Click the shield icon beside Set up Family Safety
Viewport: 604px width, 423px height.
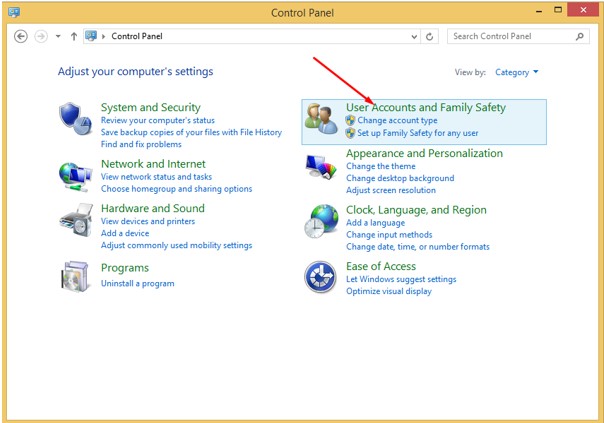[350, 133]
